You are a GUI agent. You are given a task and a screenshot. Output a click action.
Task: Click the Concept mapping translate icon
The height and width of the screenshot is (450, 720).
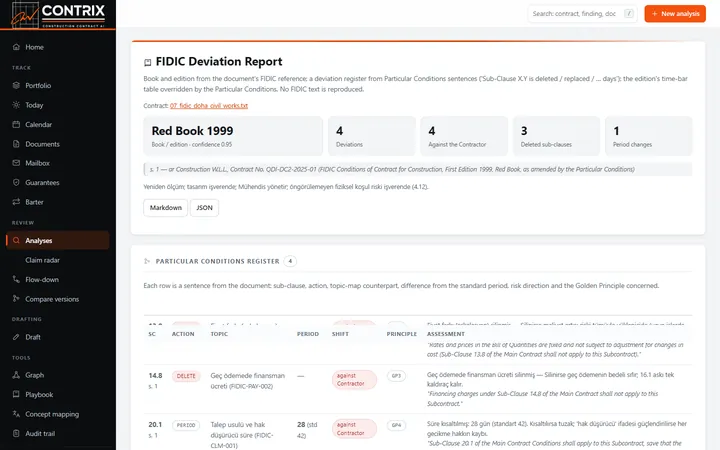pyautogui.click(x=16, y=414)
